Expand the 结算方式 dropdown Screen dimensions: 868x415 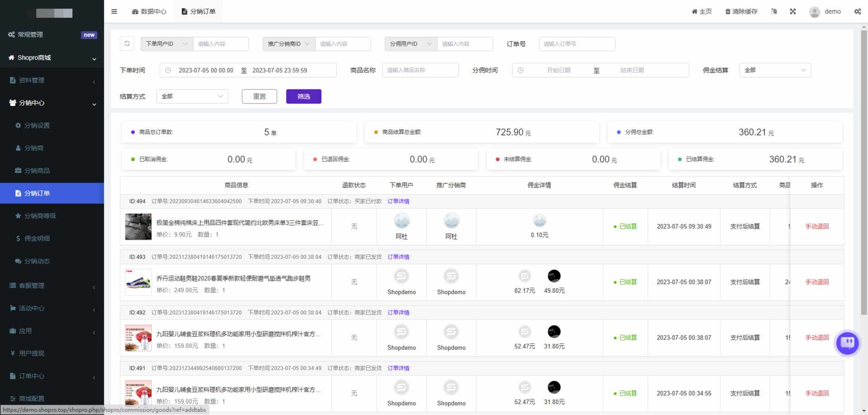coord(192,96)
